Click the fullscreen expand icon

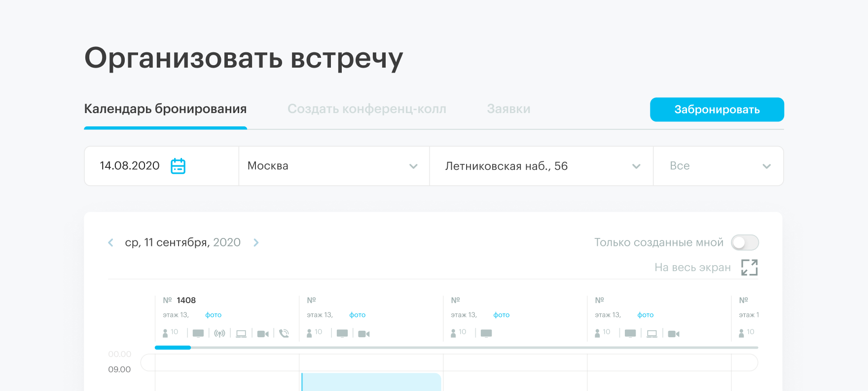pos(749,268)
